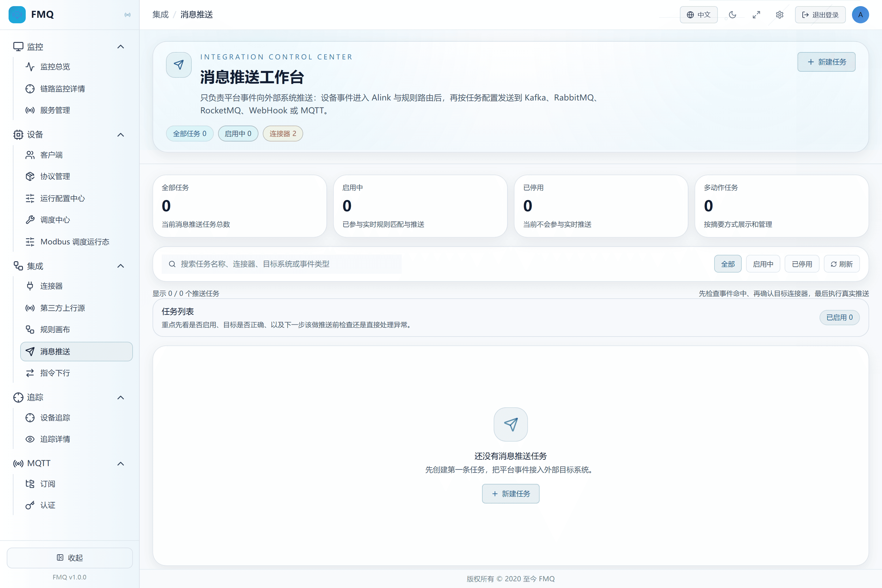Image resolution: width=882 pixels, height=588 pixels.
Task: Click 新建任务 in empty state
Action: coord(511,493)
